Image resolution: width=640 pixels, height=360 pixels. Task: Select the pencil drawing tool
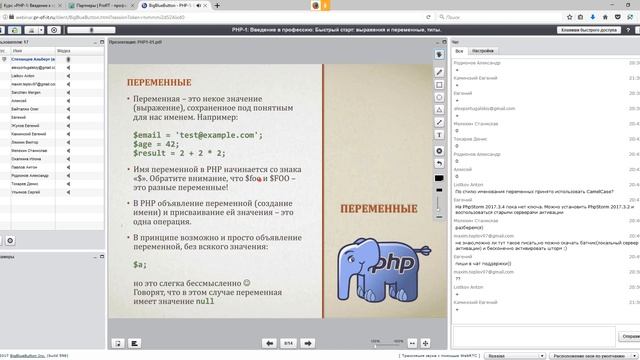click(x=439, y=72)
